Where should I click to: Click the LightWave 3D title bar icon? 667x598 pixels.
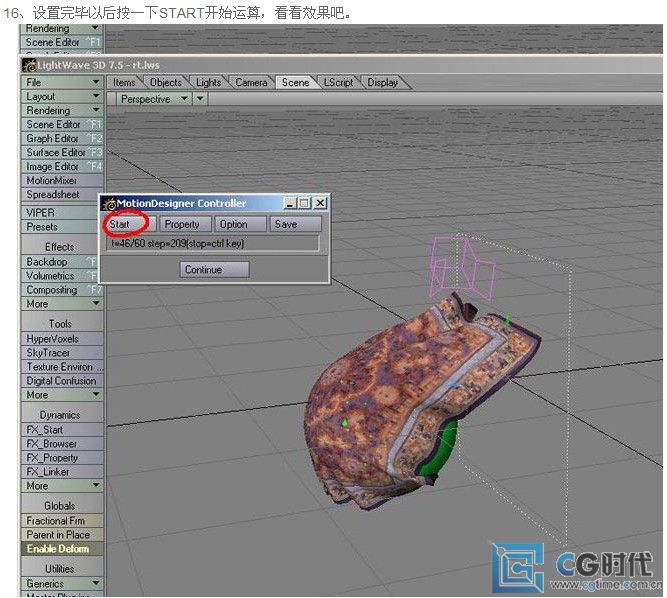click(x=30, y=65)
